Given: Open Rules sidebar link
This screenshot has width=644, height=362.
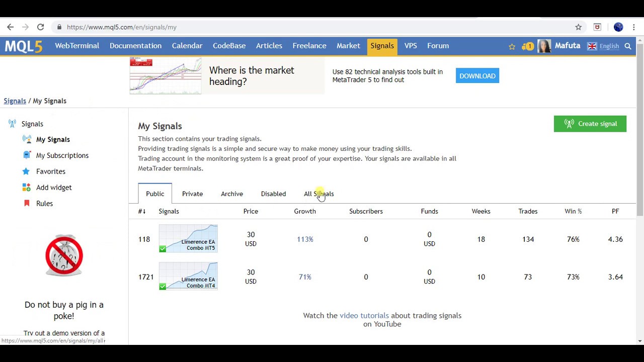Looking at the screenshot, I should pos(44,203).
